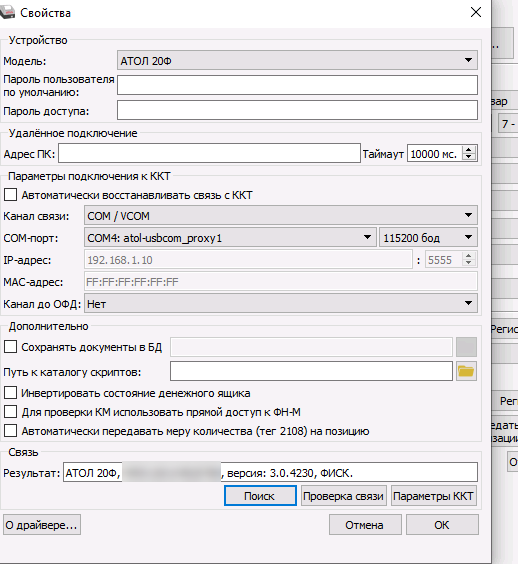This screenshot has height=564, width=518.
Task: Confirm settings with OK button
Action: [442, 525]
